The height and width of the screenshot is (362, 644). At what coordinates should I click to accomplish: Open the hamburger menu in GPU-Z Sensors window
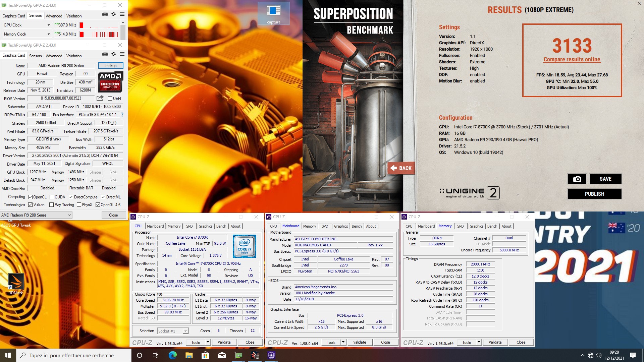[122, 14]
